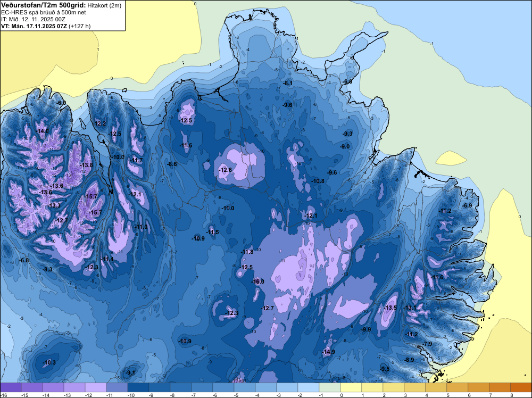Select the -9.3 temperature label

click(x=348, y=134)
